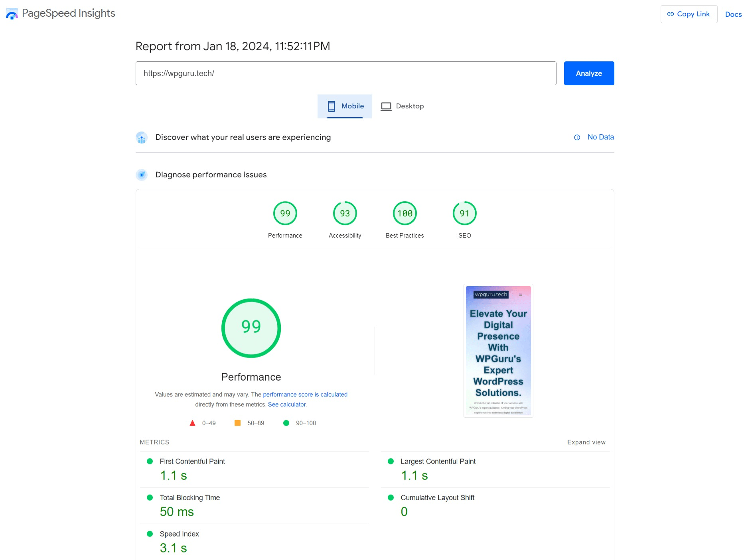Click the large Performance 99 gauge
This screenshot has height=560, width=744.
251,328
